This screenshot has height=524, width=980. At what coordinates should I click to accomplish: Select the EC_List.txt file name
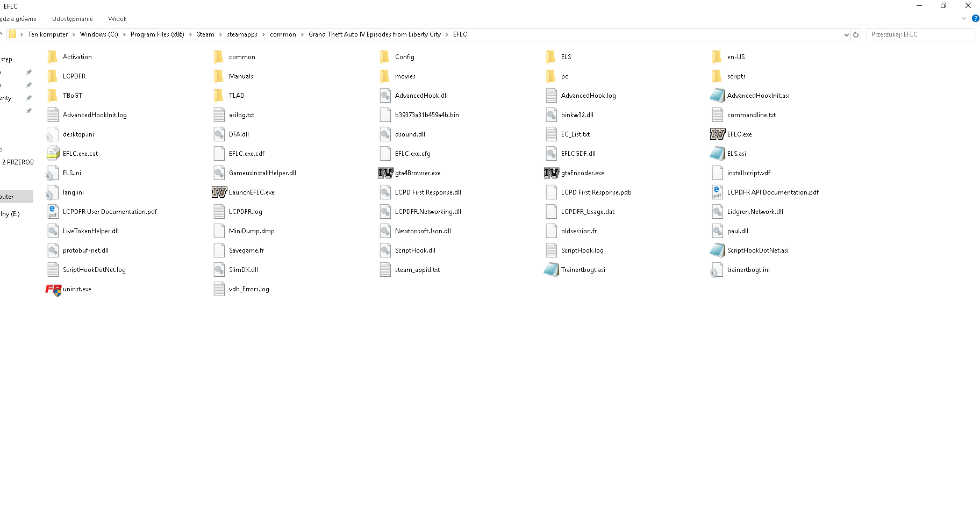coord(575,134)
